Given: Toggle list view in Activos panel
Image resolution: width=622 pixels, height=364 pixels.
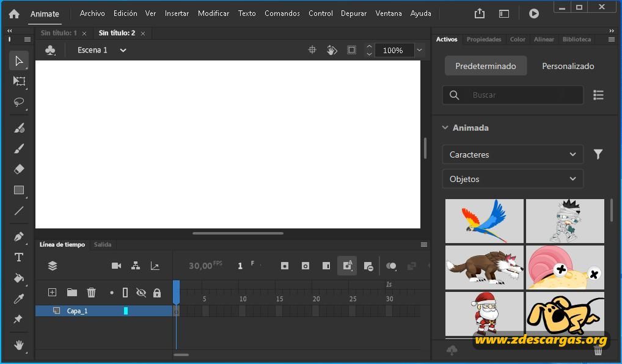Looking at the screenshot, I should pyautogui.click(x=598, y=95).
